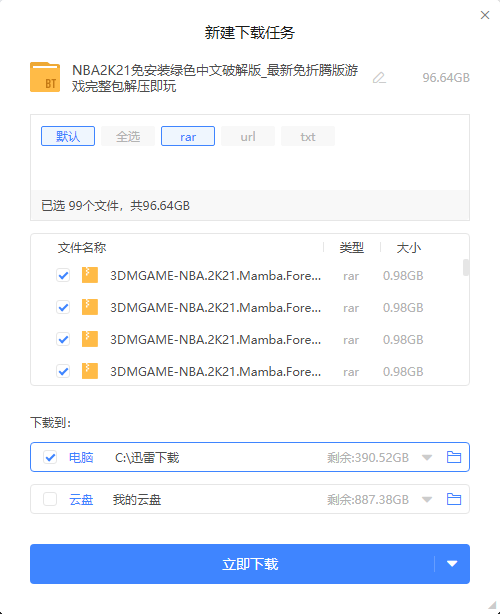
Task: Open the dropdown arrow beside 立即下载
Action: pyautogui.click(x=452, y=564)
